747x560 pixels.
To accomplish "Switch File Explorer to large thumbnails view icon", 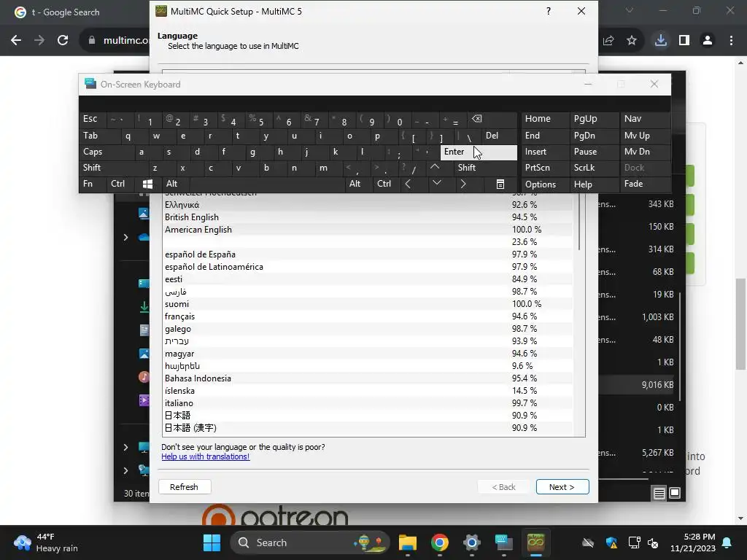I will click(675, 493).
